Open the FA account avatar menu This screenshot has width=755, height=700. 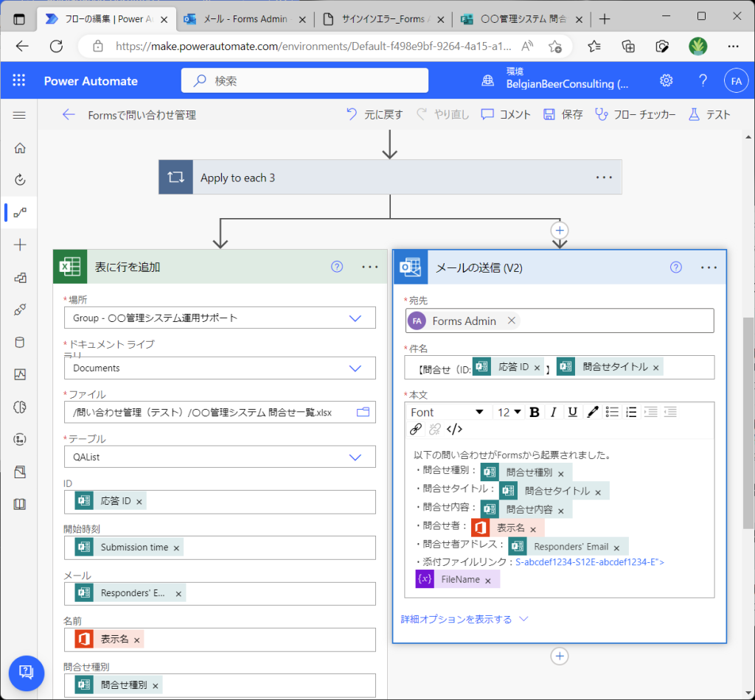tap(737, 81)
